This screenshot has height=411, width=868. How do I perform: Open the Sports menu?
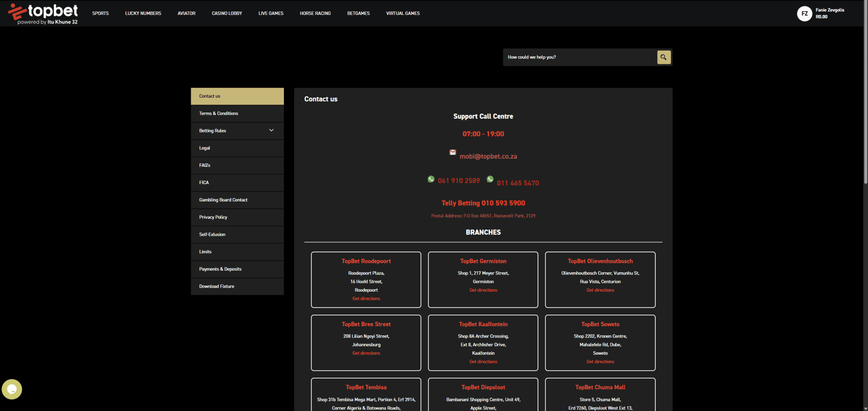[x=100, y=14]
